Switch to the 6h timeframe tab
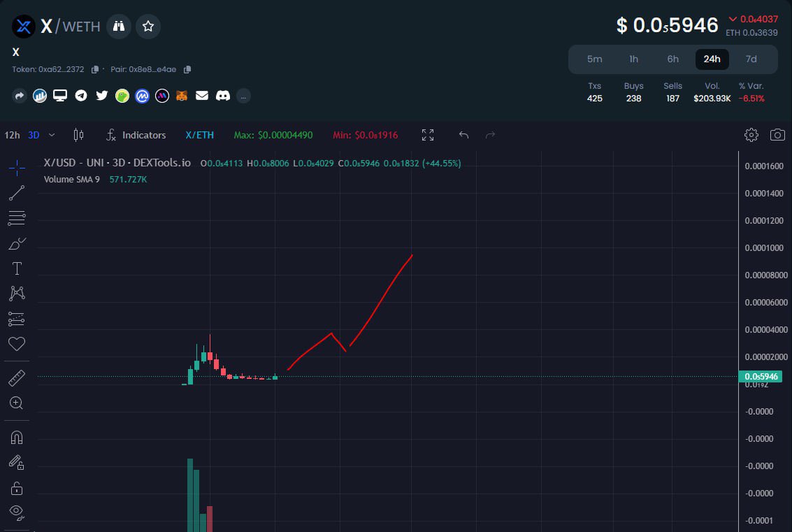This screenshot has width=792, height=532. click(672, 59)
